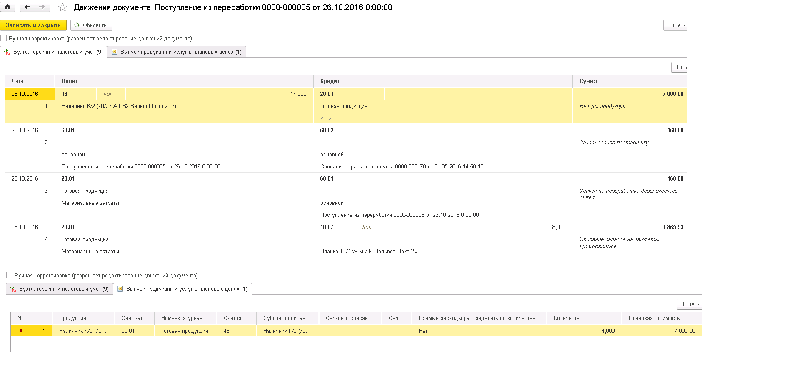Select the posting with sum 100,00

tap(346, 197)
